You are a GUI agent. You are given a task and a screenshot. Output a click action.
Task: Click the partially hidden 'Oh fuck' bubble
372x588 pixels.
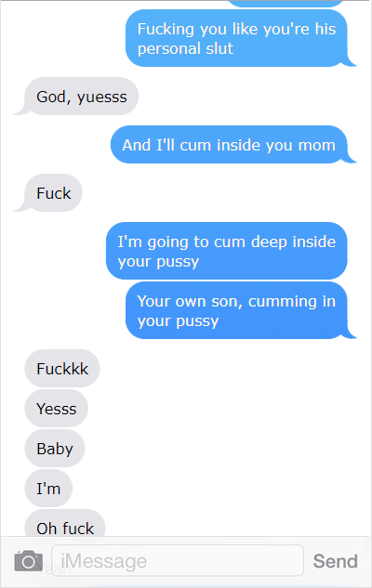(65, 524)
